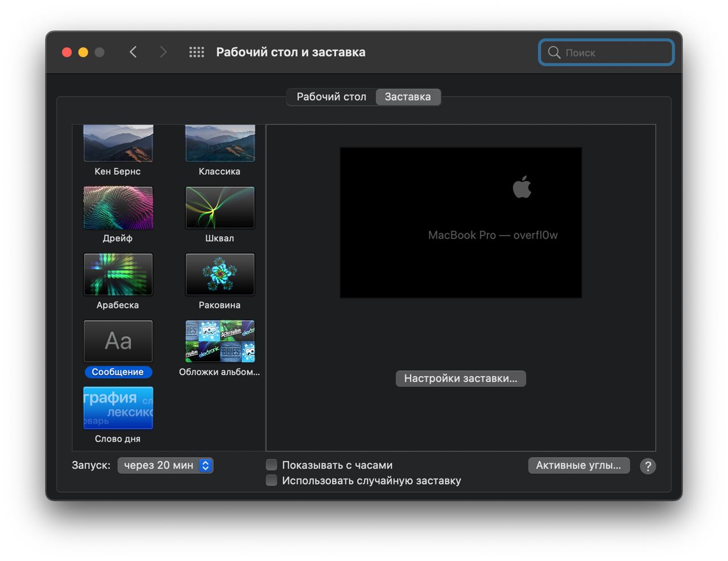
Task: Choose the Дрейф screensaver
Action: coord(118,208)
